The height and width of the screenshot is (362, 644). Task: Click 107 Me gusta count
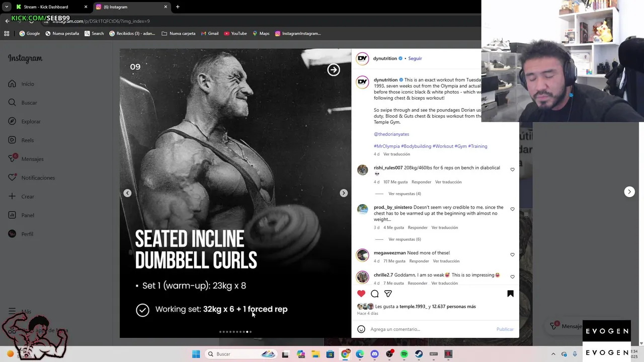click(395, 182)
